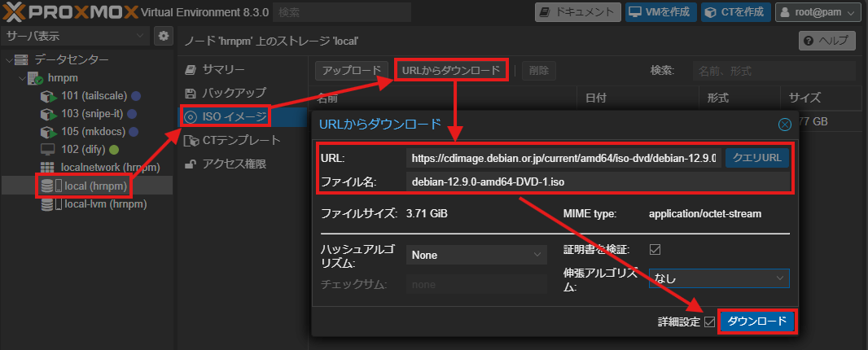This screenshot has width=868, height=350.
Task: Close the URLからダウンロード dialog
Action: click(x=784, y=125)
